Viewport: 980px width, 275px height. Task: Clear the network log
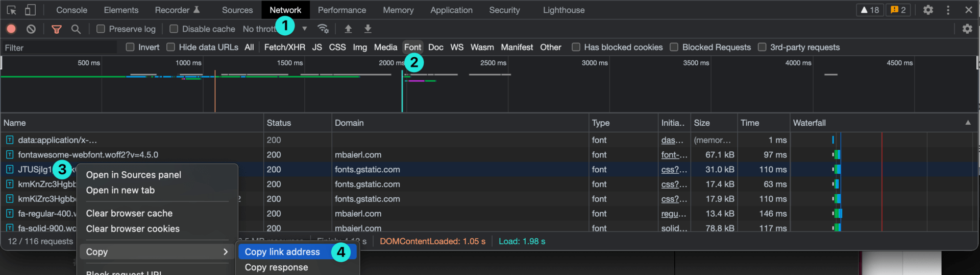31,29
